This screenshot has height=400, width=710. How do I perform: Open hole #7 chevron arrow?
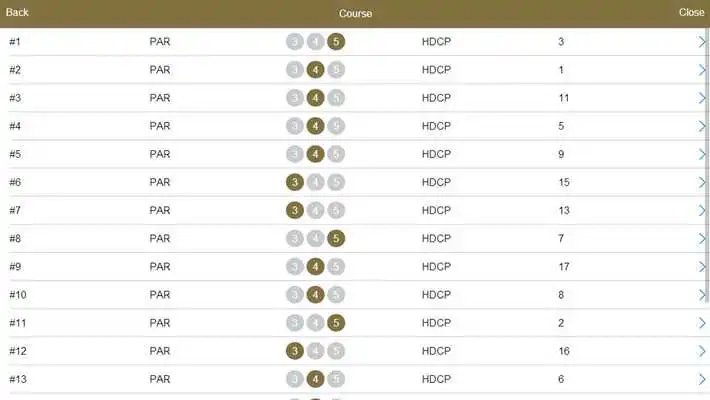[x=702, y=210]
